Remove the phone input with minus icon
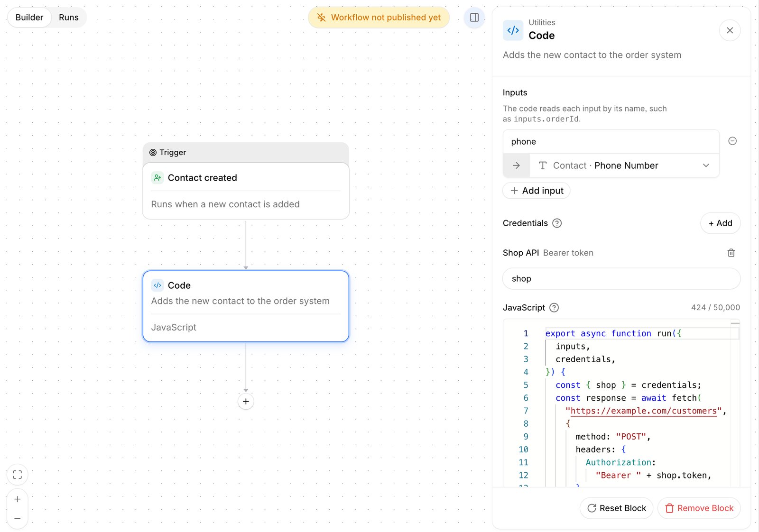759x532 pixels. click(x=732, y=141)
